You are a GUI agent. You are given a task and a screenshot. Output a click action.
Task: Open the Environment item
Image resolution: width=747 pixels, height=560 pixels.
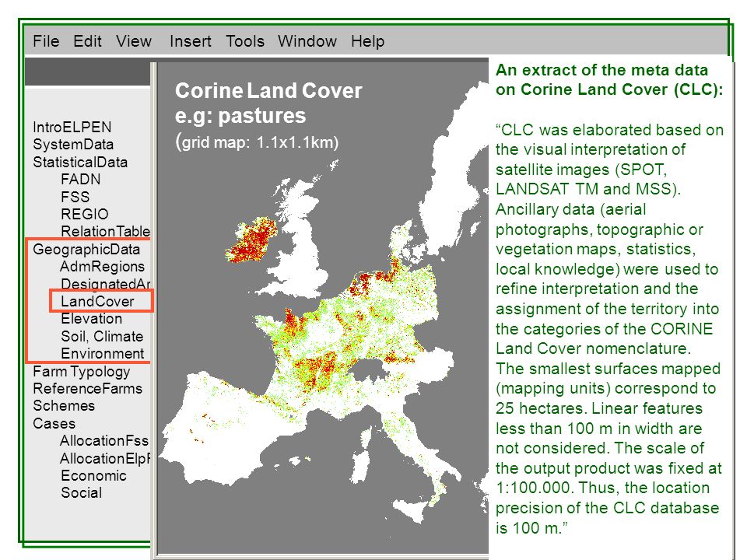pyautogui.click(x=103, y=354)
